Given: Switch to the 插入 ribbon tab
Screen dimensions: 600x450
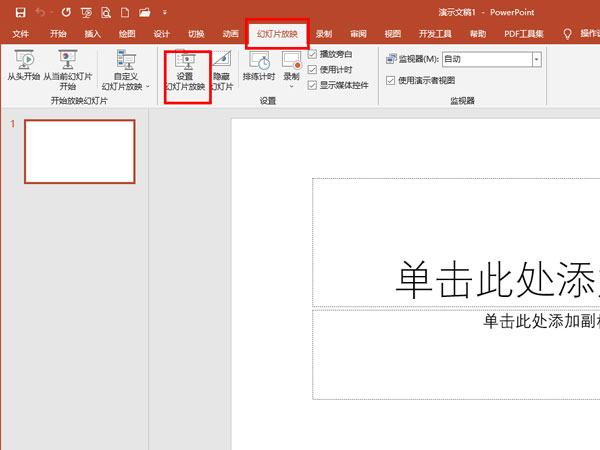Looking at the screenshot, I should click(93, 33).
